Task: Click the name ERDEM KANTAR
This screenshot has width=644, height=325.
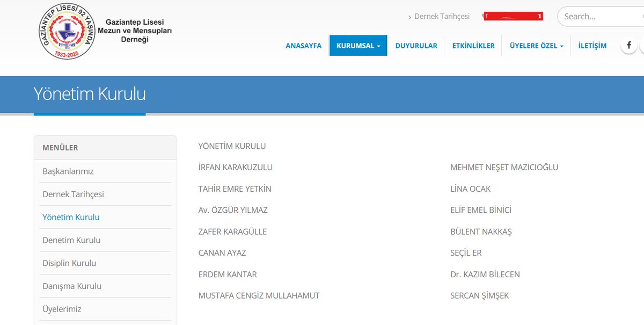Action: 228,275
